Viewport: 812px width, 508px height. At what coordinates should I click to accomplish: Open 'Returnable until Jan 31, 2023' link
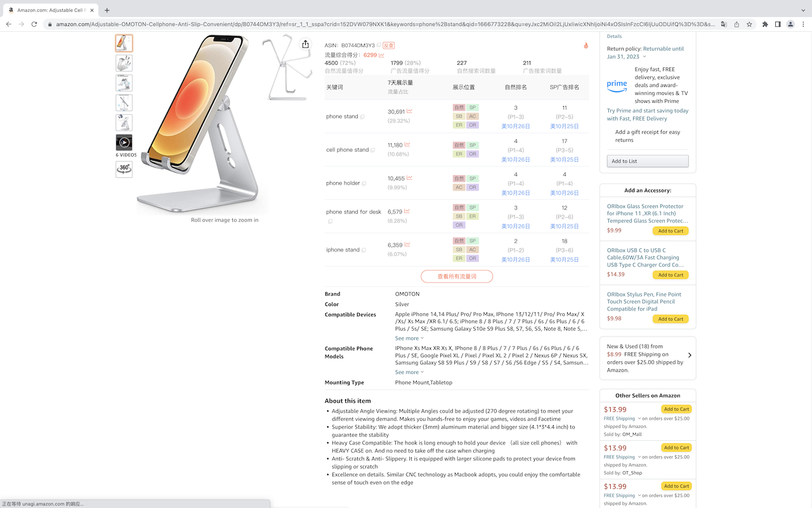pyautogui.click(x=645, y=53)
